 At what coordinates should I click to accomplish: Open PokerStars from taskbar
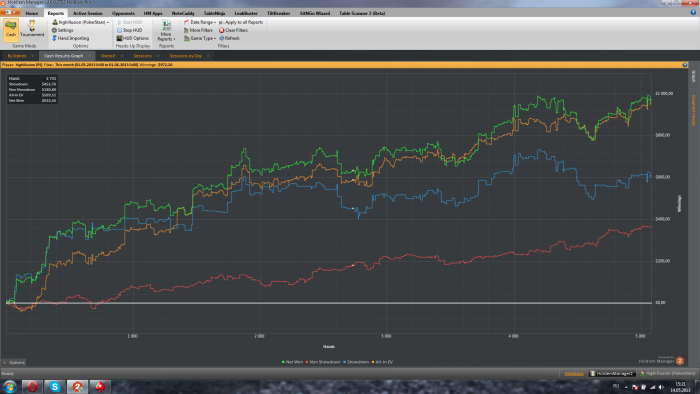coord(100,386)
